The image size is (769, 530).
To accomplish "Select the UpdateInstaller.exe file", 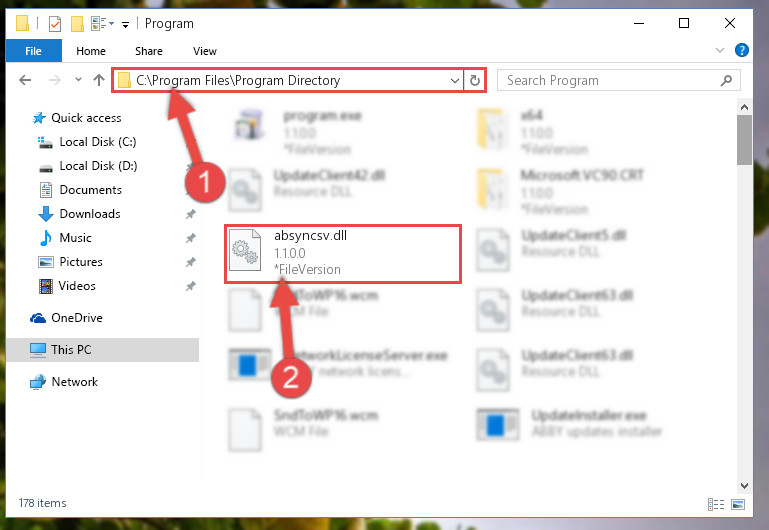I will [x=569, y=424].
